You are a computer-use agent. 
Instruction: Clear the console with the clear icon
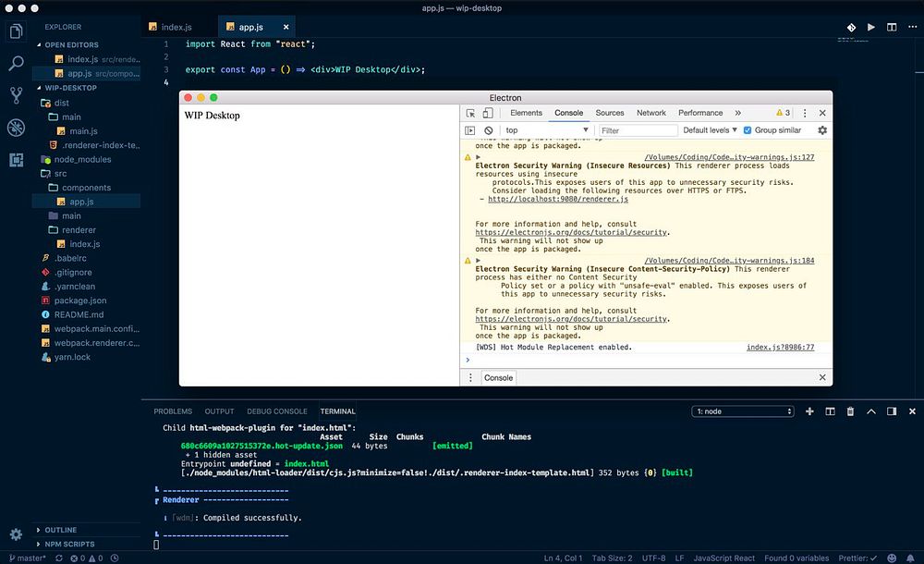488,130
